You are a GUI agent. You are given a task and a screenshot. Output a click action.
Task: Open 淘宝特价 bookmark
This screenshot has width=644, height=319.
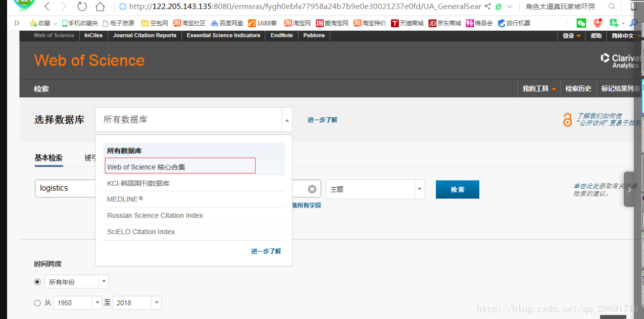pos(370,23)
